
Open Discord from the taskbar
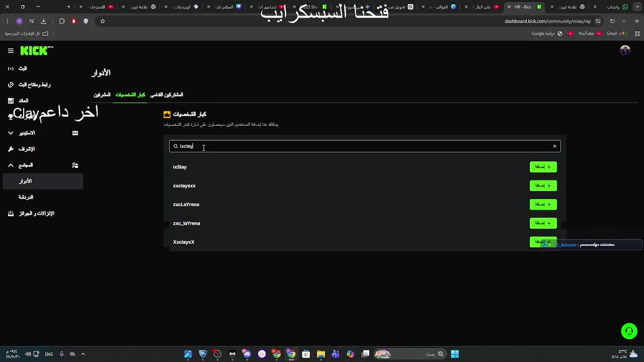point(247,354)
